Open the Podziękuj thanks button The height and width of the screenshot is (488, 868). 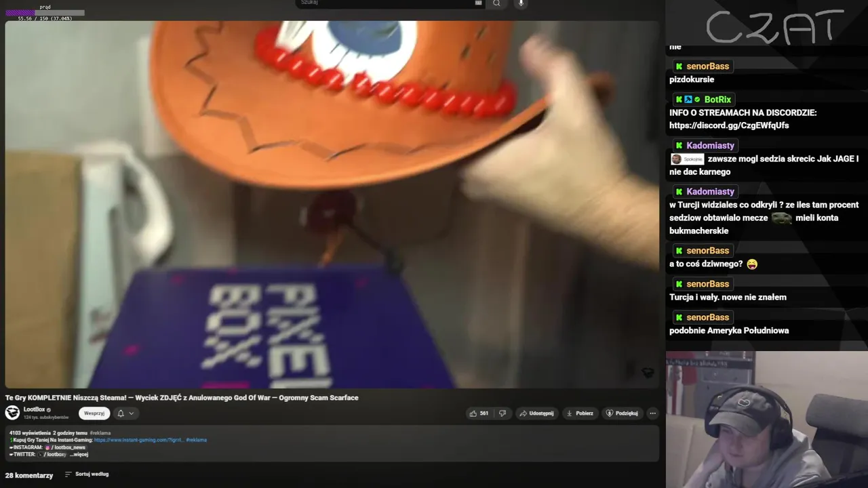click(622, 413)
